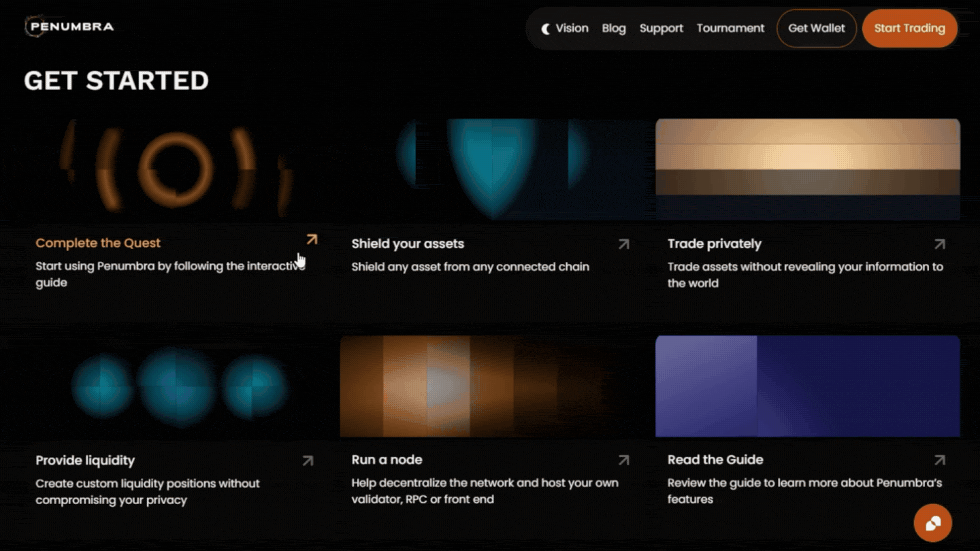The height and width of the screenshot is (551, 980).
Task: Open the Run a node arrow icon
Action: pyautogui.click(x=624, y=460)
